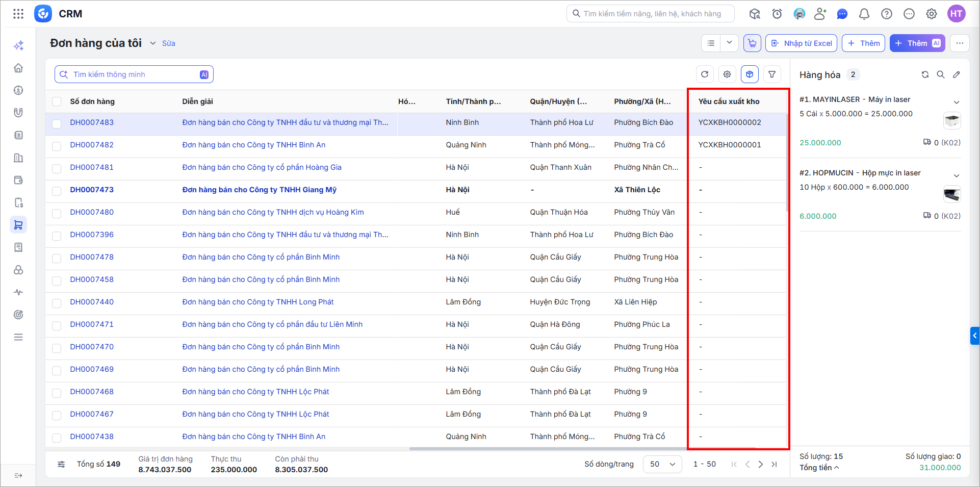
Task: Click the search icon in Hàng hóa panel
Action: tap(941, 74)
